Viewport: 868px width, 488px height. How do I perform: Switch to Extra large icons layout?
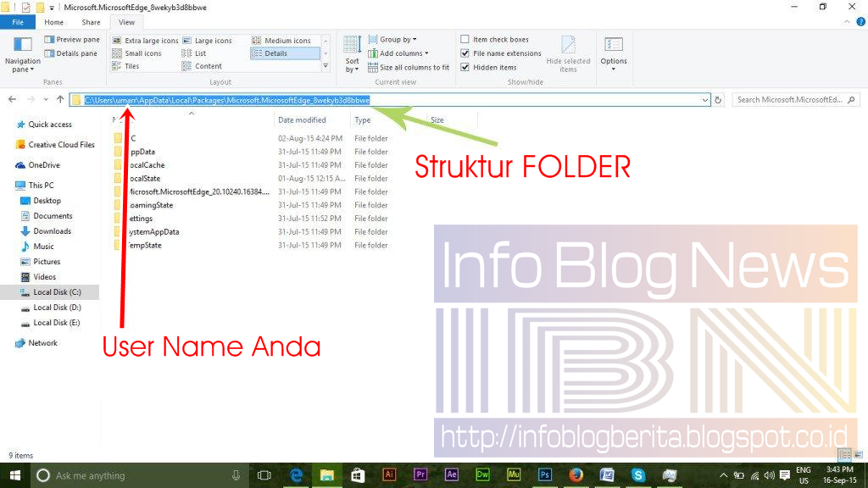pos(145,41)
